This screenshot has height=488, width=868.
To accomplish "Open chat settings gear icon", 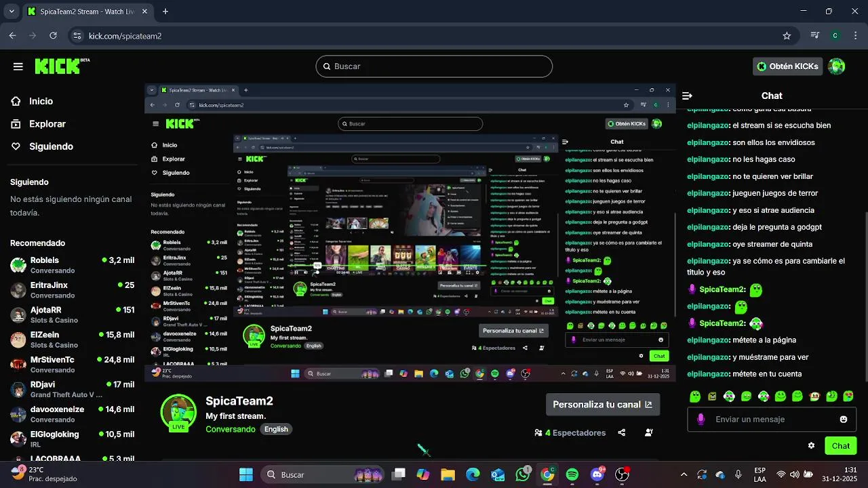I will click(811, 445).
